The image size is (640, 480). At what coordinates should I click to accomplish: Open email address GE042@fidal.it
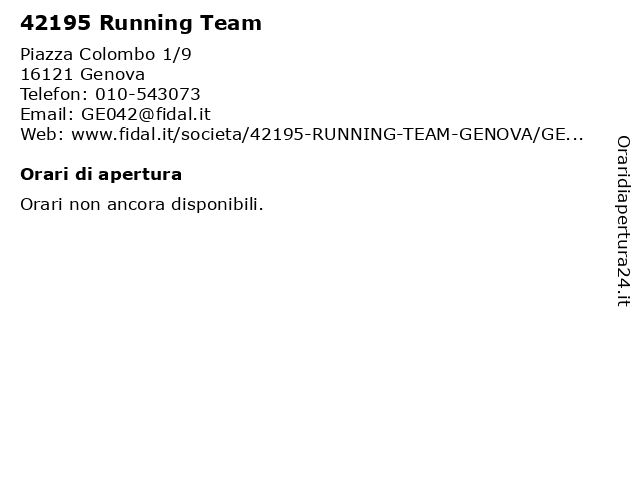pos(146,114)
